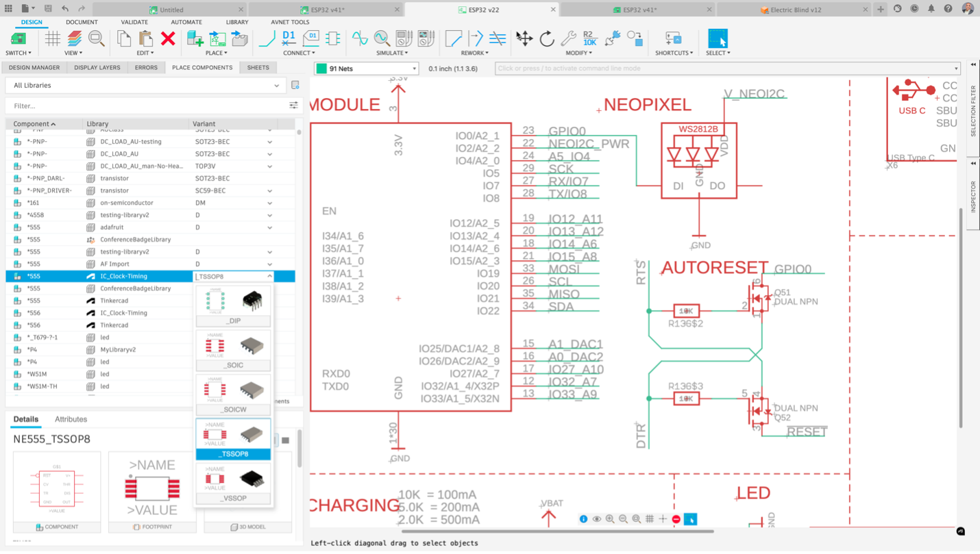The width and height of the screenshot is (980, 554).
Task: Select the red Delete tool under EDIT
Action: [167, 39]
